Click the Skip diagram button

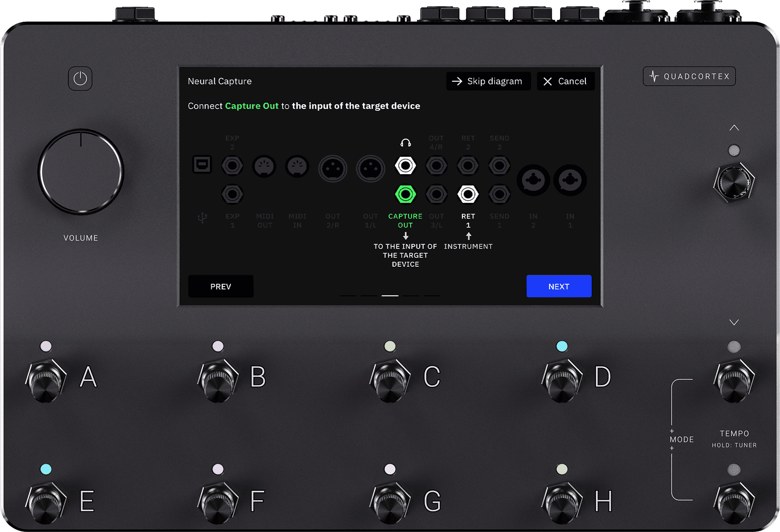click(x=488, y=81)
